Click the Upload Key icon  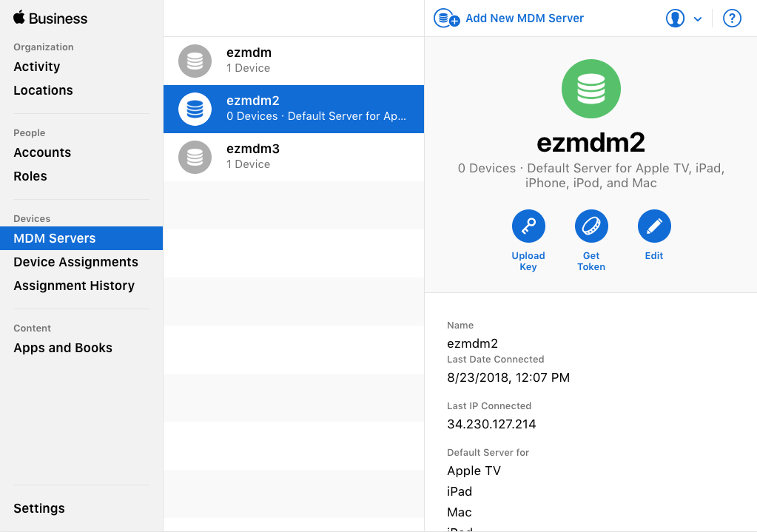528,226
